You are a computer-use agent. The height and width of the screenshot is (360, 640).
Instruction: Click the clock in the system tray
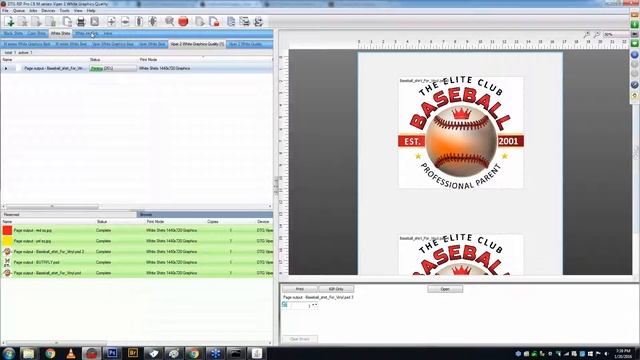click(x=623, y=353)
